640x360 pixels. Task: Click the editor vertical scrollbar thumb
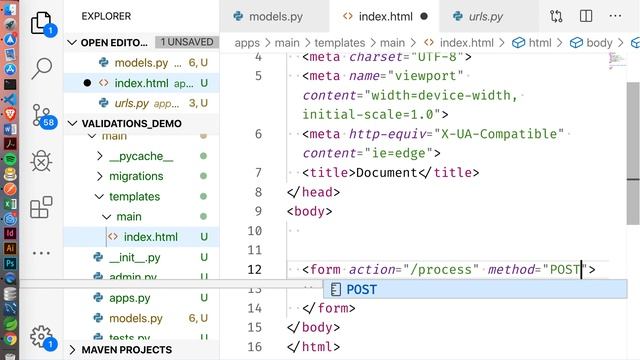point(633,153)
